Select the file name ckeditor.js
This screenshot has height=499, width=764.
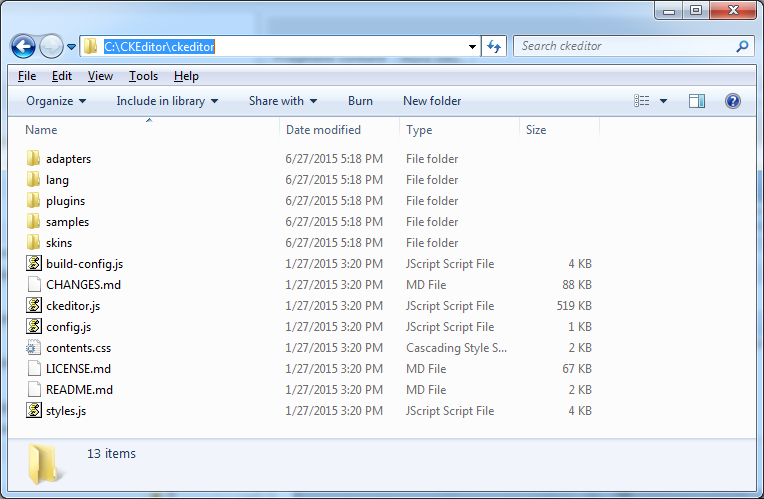73,306
